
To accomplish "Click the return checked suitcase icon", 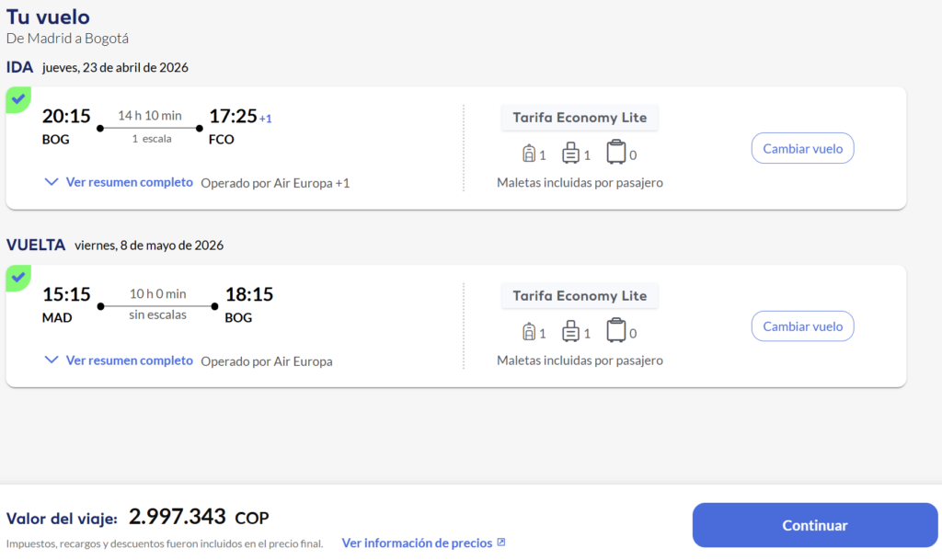I will 615,332.
